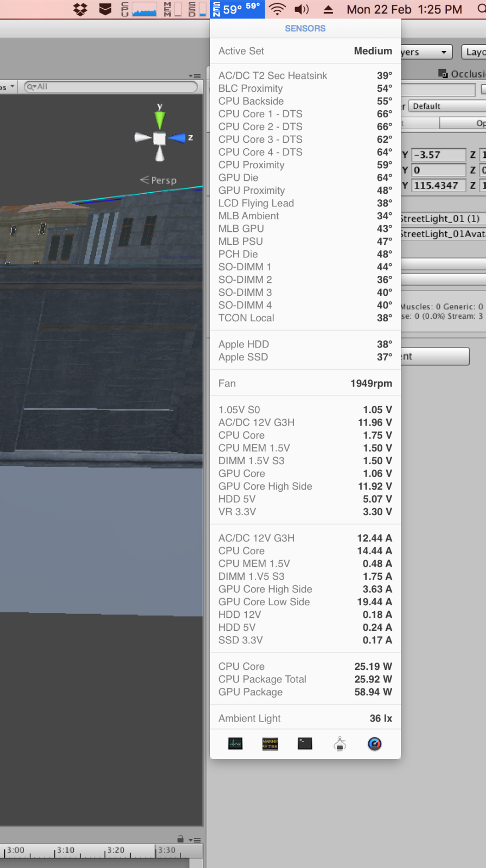
Task: Select AC/DC T2 Sec Heatsink row
Action: (305, 75)
